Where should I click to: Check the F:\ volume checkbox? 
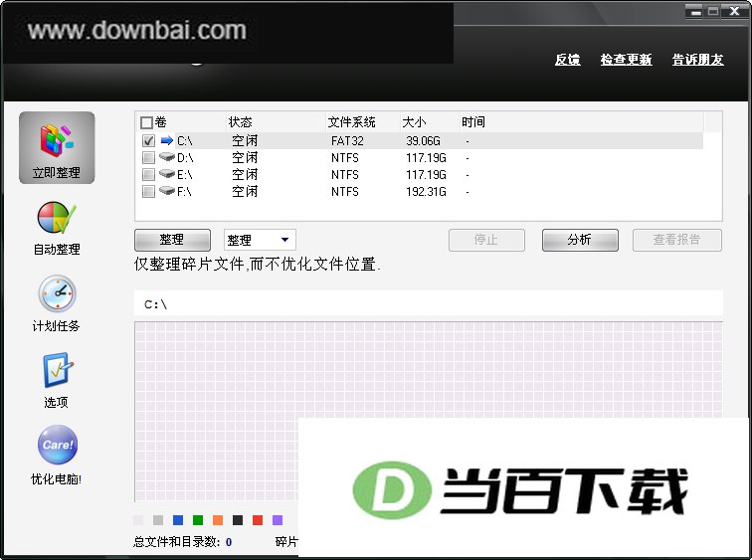click(x=148, y=192)
